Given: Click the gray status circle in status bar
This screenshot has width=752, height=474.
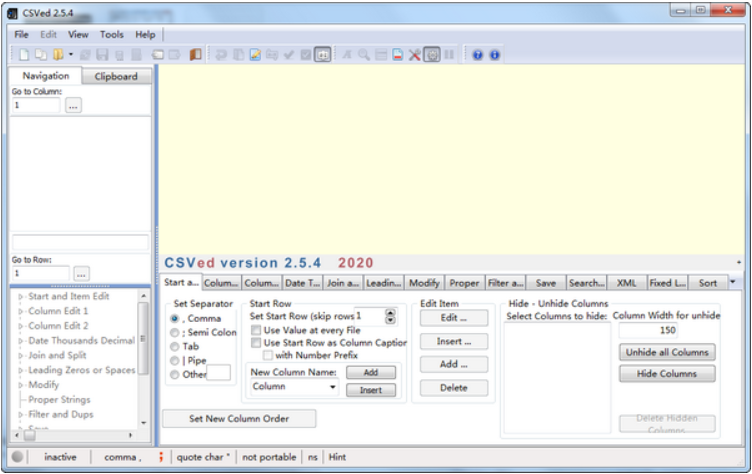Looking at the screenshot, I should pos(18,457).
